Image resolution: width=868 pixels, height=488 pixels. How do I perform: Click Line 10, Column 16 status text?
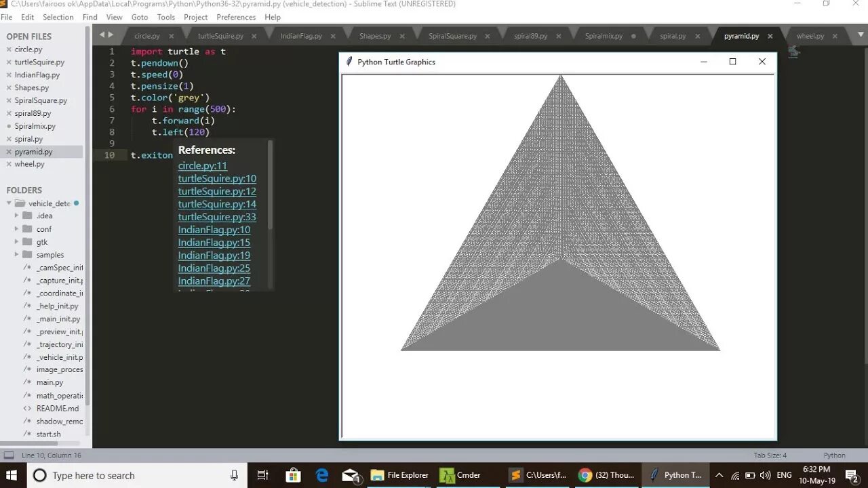point(52,455)
